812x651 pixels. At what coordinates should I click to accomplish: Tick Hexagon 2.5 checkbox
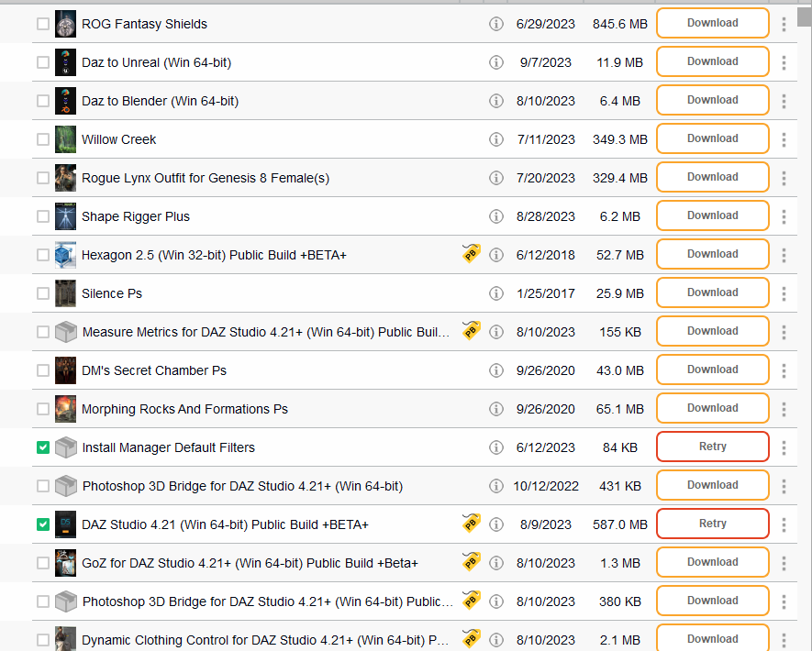[x=43, y=255]
